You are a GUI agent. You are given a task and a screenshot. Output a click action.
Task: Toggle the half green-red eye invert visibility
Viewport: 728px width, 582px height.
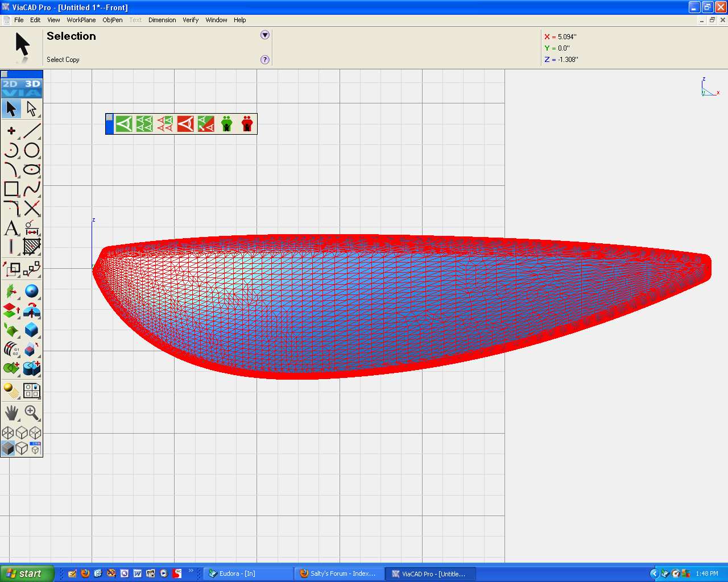click(206, 124)
